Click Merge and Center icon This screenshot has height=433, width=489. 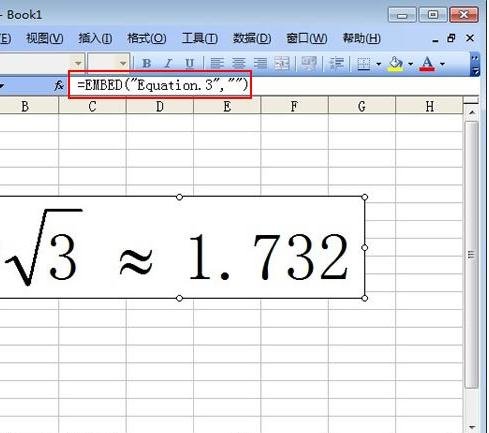click(x=282, y=63)
